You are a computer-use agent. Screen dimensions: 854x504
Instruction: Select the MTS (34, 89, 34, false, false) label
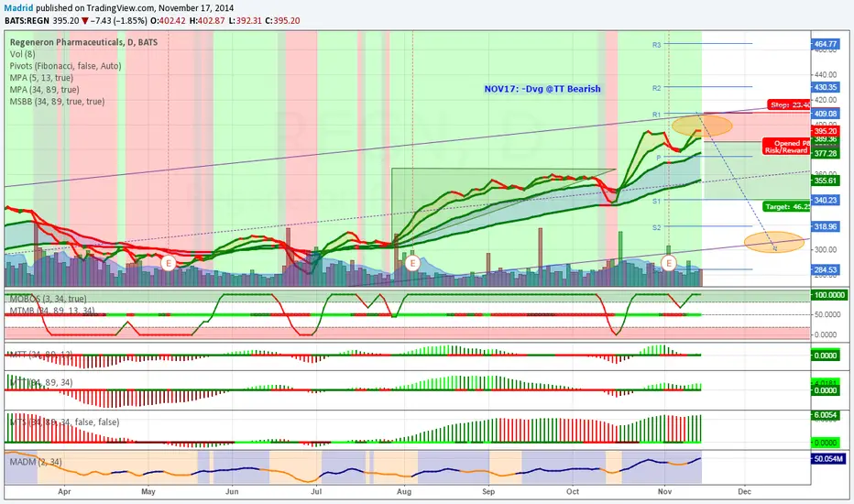pos(64,422)
